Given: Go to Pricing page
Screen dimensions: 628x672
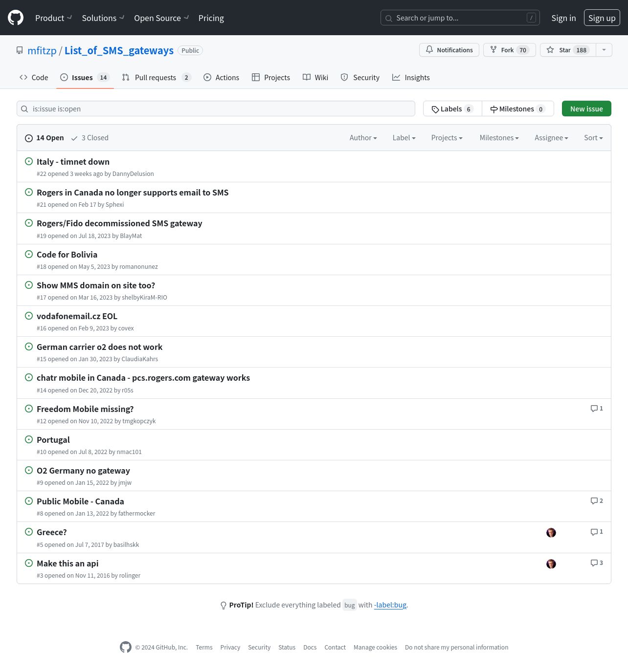Looking at the screenshot, I should point(211,18).
